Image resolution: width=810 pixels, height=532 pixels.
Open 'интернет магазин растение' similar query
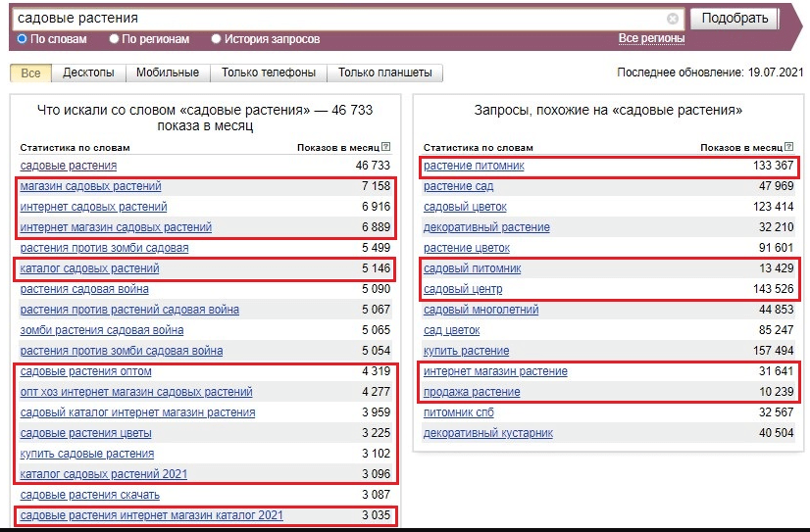click(495, 371)
